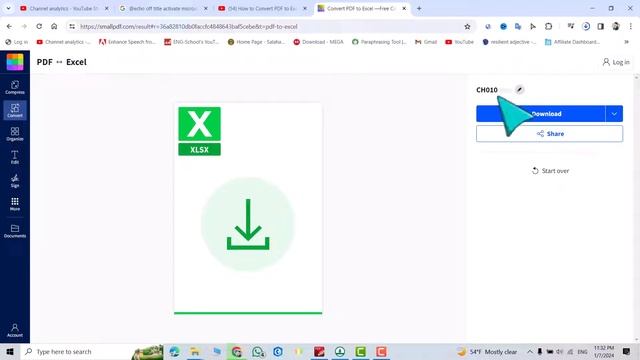
Task: Click the smallpdf URL address bar
Action: point(269,26)
